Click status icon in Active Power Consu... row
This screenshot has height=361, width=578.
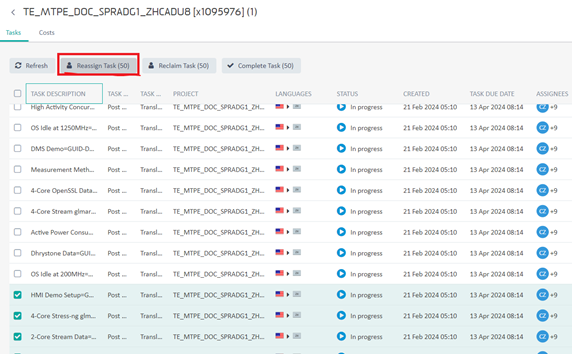click(341, 232)
